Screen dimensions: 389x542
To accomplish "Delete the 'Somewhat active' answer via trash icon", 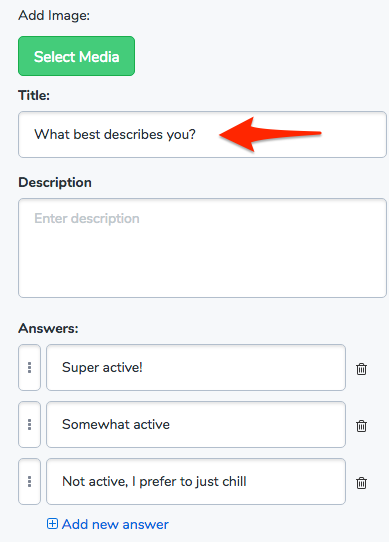I will tap(361, 426).
